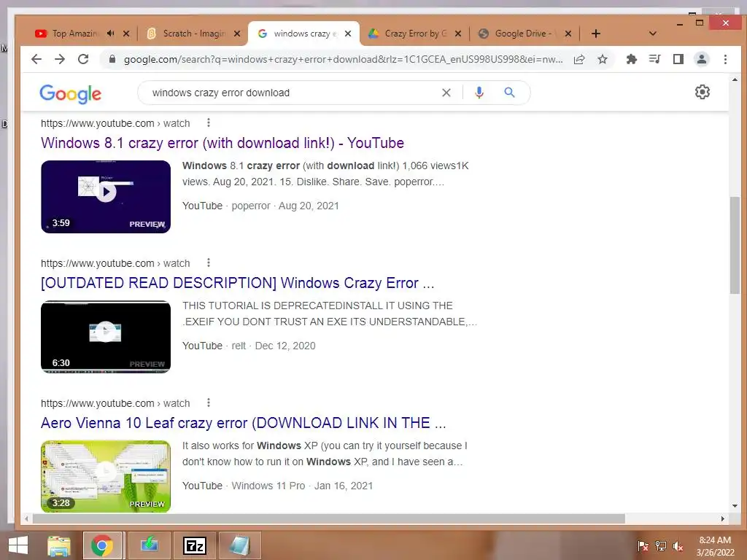This screenshot has height=560, width=747.
Task: Play the 3:28 Aero Vienna video thumbnail
Action: point(106,477)
